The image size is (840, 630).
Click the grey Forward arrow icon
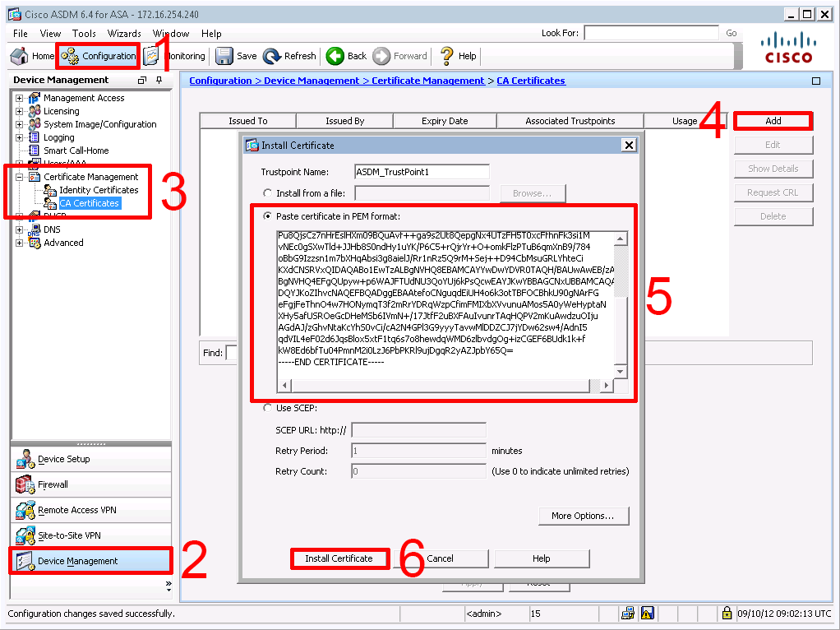(x=381, y=56)
